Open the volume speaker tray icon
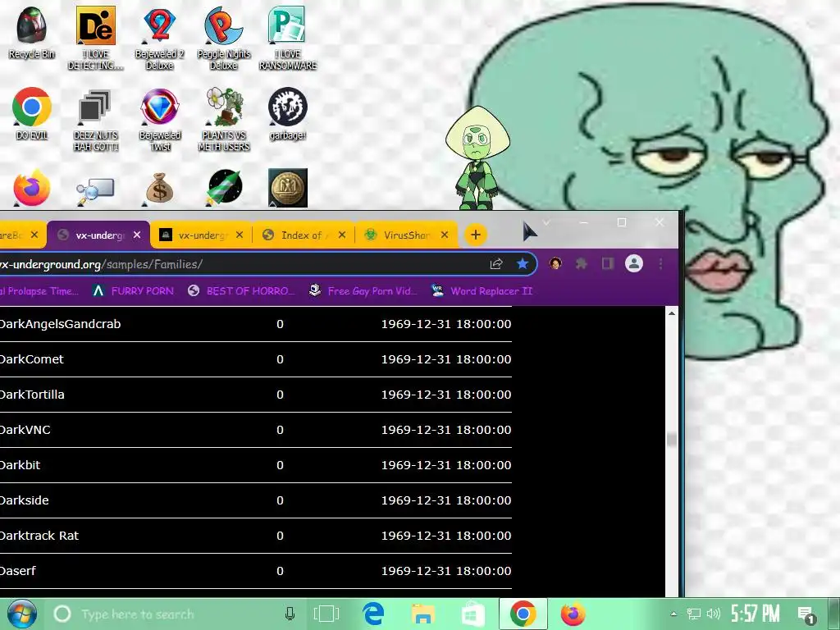 (x=714, y=614)
